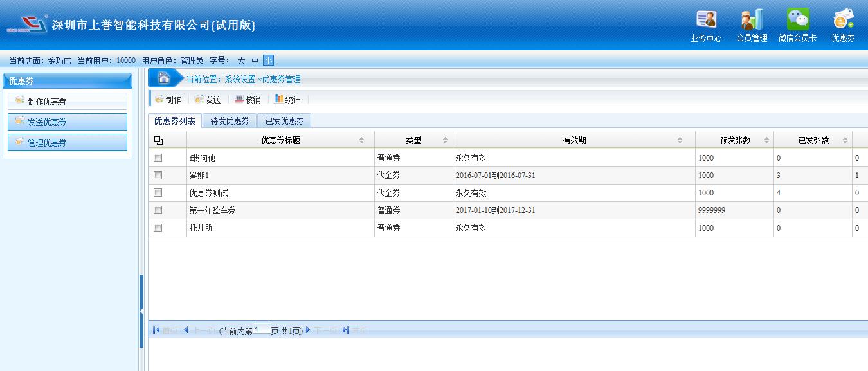Screen dimensions: 868x371
Task: Open 管理优惠券 in left sidebar
Action: pos(68,143)
